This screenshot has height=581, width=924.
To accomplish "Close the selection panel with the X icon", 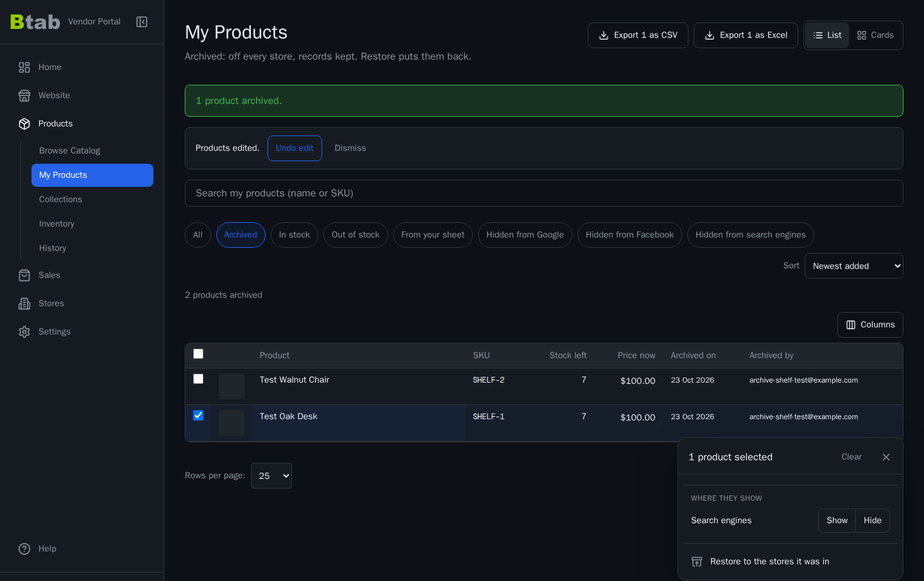I will (886, 457).
